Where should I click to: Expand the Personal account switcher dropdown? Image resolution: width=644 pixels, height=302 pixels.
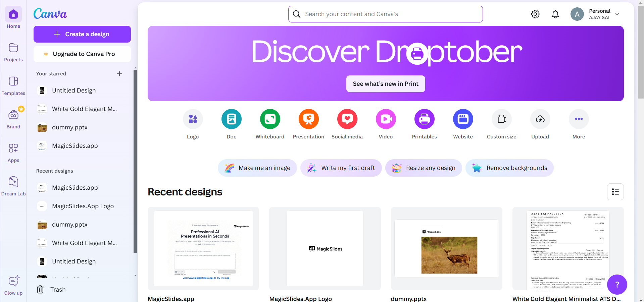click(x=617, y=14)
